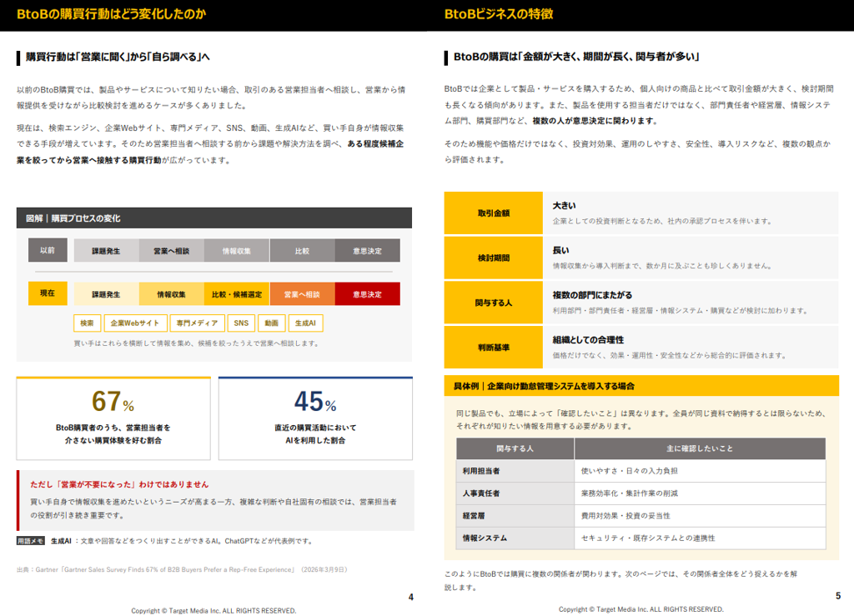The width and height of the screenshot is (854, 616).
Task: Select the "比較" step in the 以前 row
Action: coord(302,250)
